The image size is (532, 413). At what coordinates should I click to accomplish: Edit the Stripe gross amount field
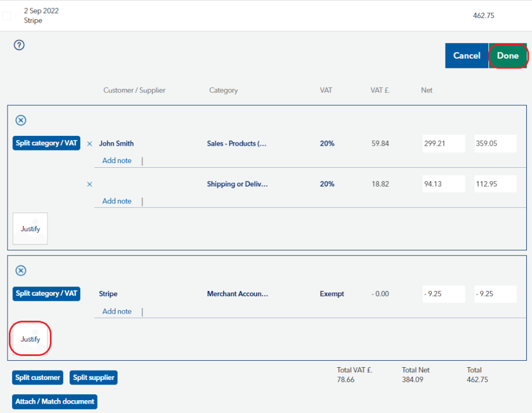point(495,294)
